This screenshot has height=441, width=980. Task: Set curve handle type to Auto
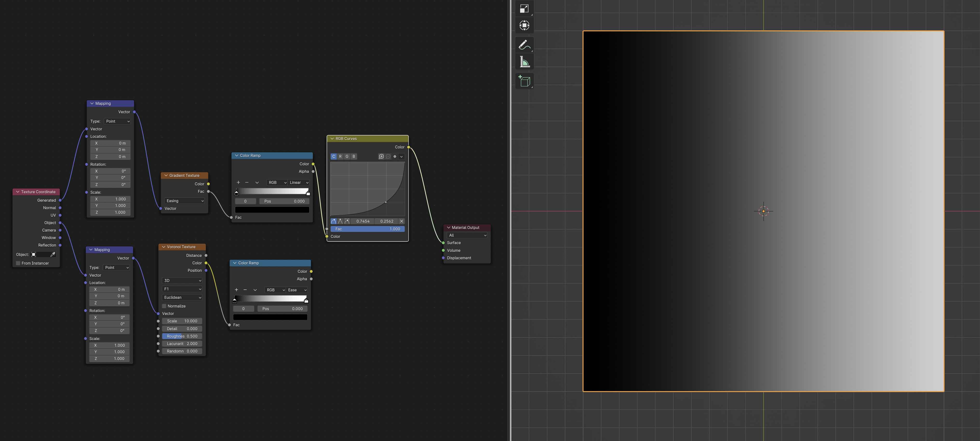[334, 221]
